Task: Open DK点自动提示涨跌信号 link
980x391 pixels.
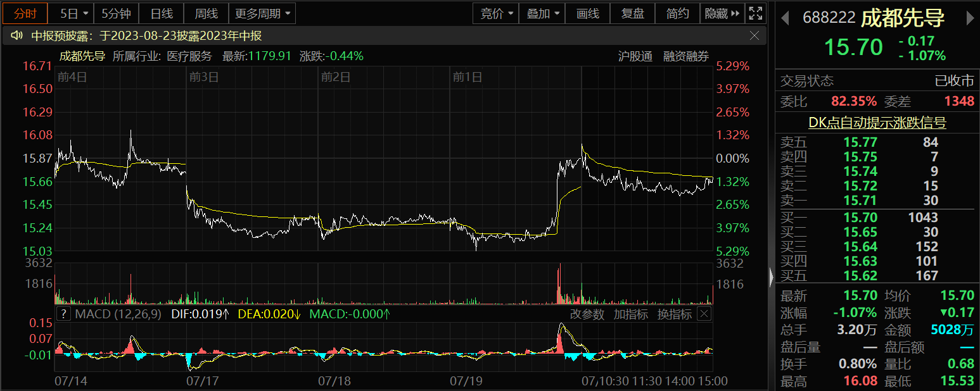Action: coord(877,123)
